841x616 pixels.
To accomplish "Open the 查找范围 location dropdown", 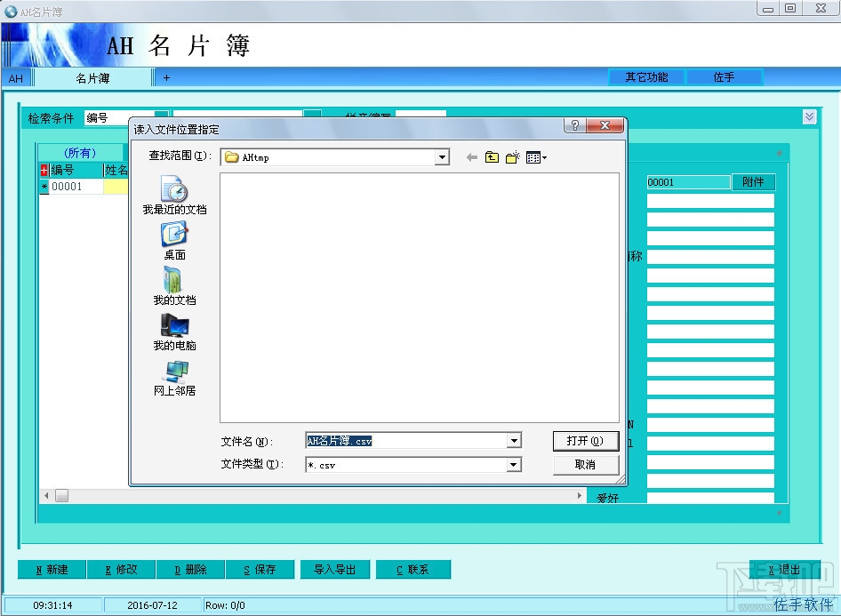I will pyautogui.click(x=441, y=157).
